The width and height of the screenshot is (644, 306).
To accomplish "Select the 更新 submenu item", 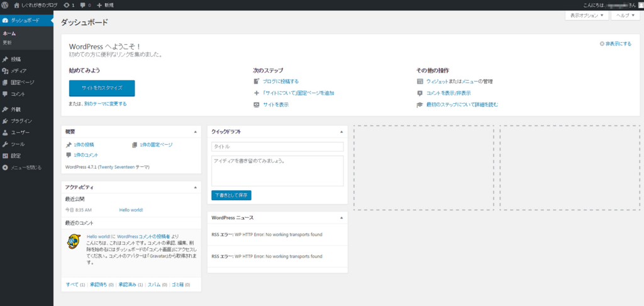I will [x=7, y=42].
